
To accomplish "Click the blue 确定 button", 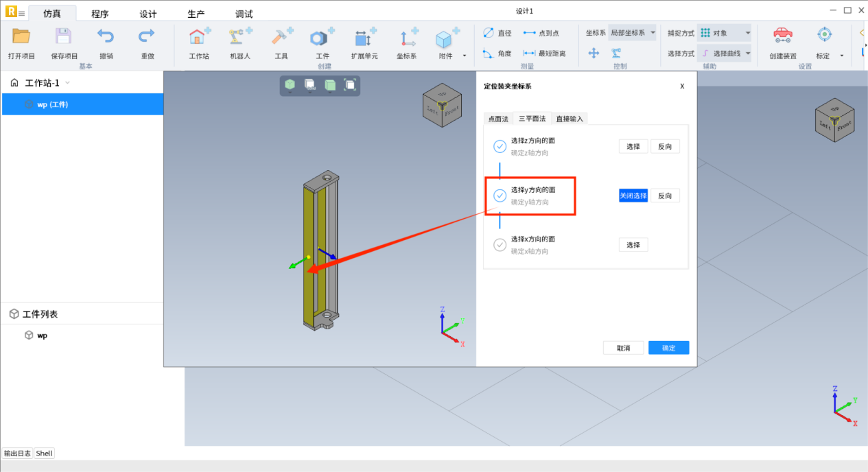I will click(x=668, y=348).
